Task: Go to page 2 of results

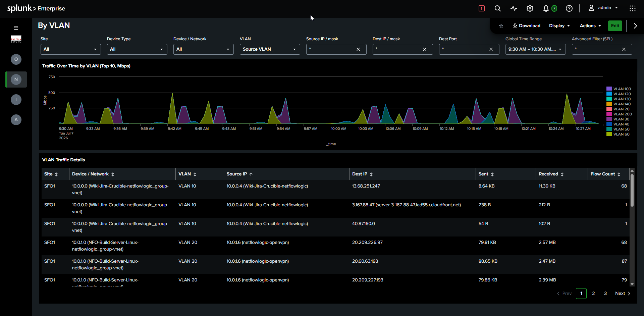Action: click(x=593, y=294)
